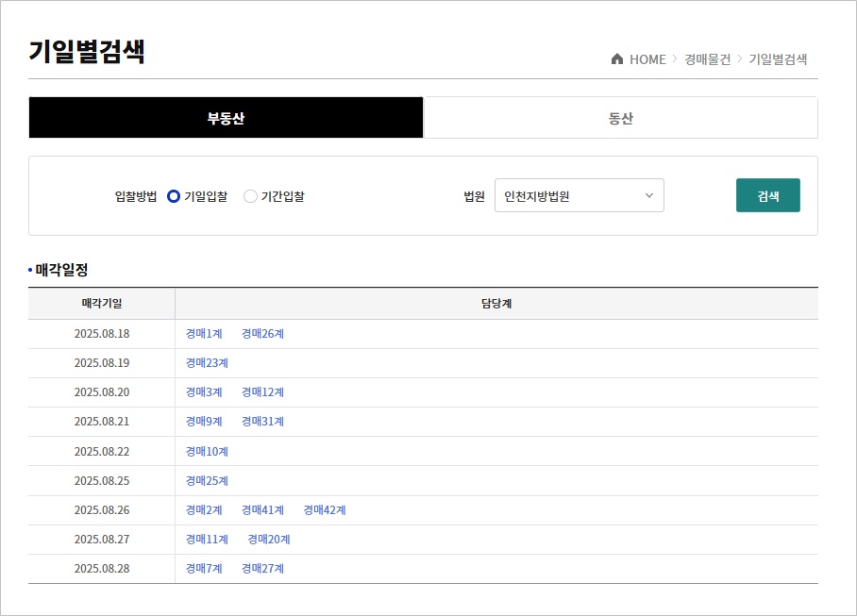Click the 매각기일 column header
The image size is (857, 616).
pyautogui.click(x=102, y=303)
